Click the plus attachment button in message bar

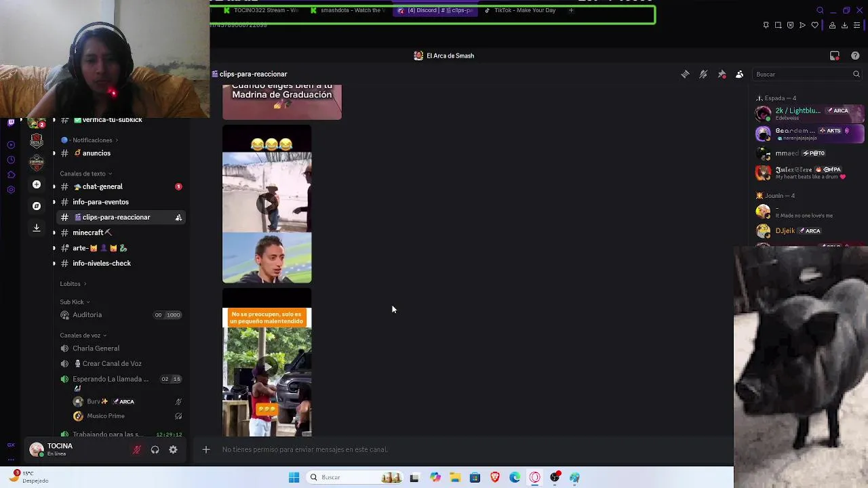coord(206,449)
